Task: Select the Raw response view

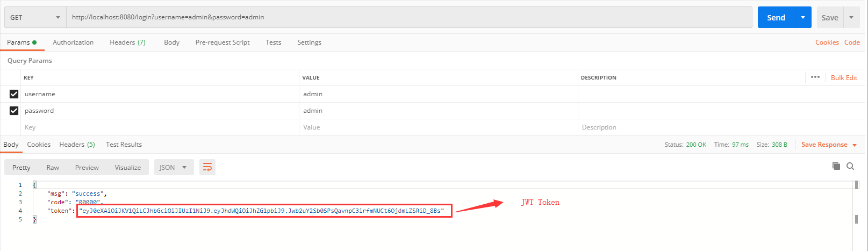Action: pyautogui.click(x=53, y=167)
